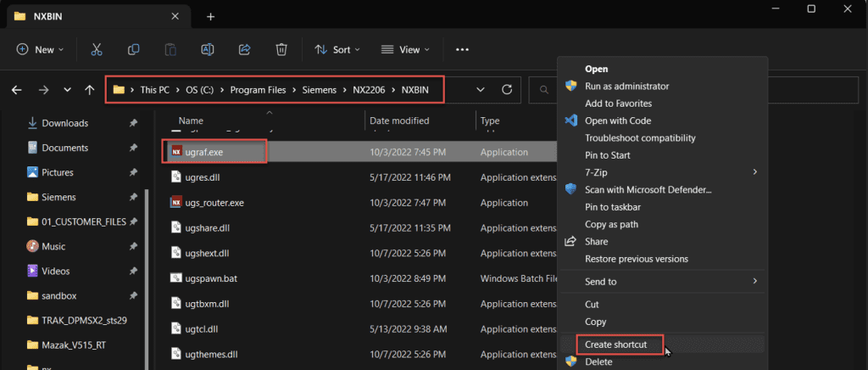Click the Defender shield icon in context menu
The image size is (868, 370).
pos(570,189)
